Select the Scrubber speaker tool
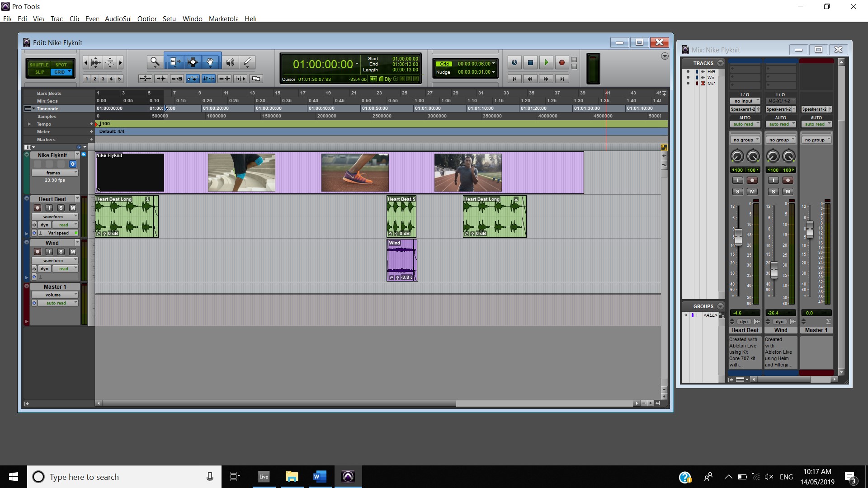Screen dimensions: 868x488 230,62
